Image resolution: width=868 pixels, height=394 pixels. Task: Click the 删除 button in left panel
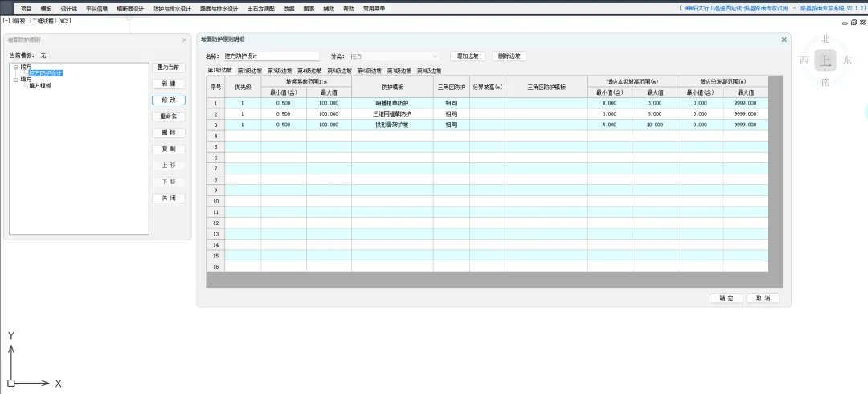(x=169, y=133)
